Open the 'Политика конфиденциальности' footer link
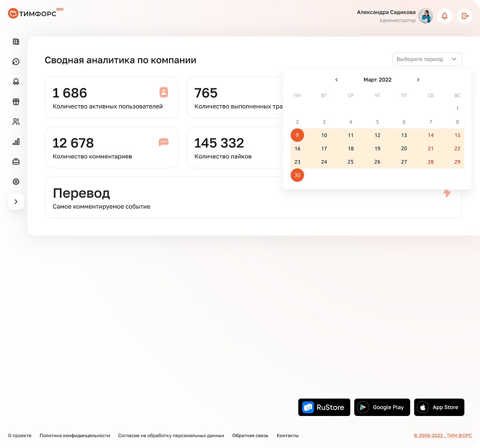Viewport: 480px width, 448px height. pyautogui.click(x=74, y=435)
